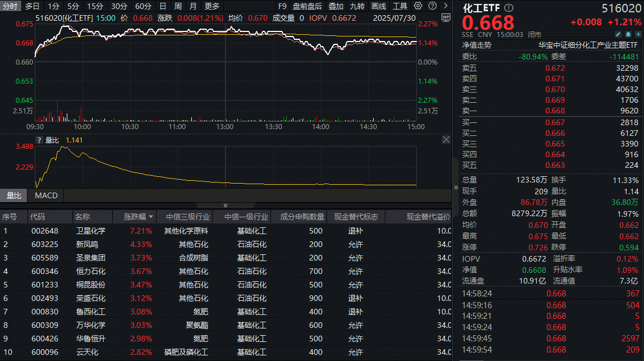The height and width of the screenshot is (361, 644).
Task: Click the 卖一 price 0.668
Action: [x=555, y=111]
